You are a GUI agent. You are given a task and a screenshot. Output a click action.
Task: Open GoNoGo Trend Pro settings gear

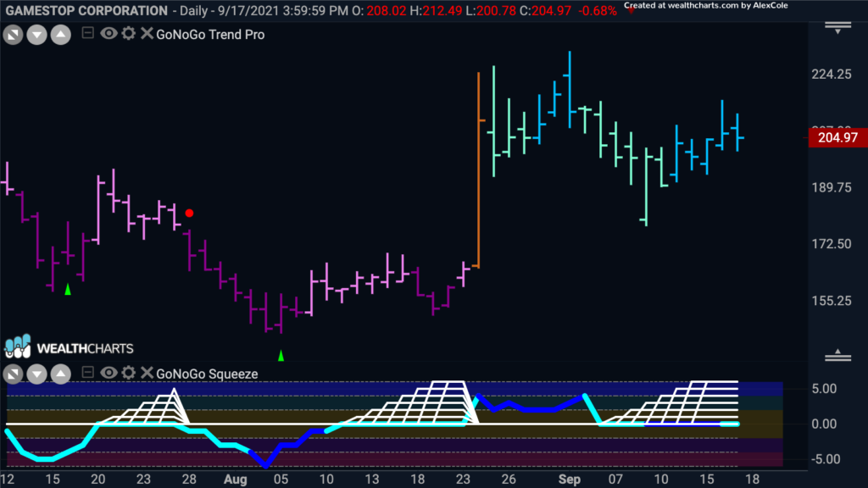click(x=129, y=33)
